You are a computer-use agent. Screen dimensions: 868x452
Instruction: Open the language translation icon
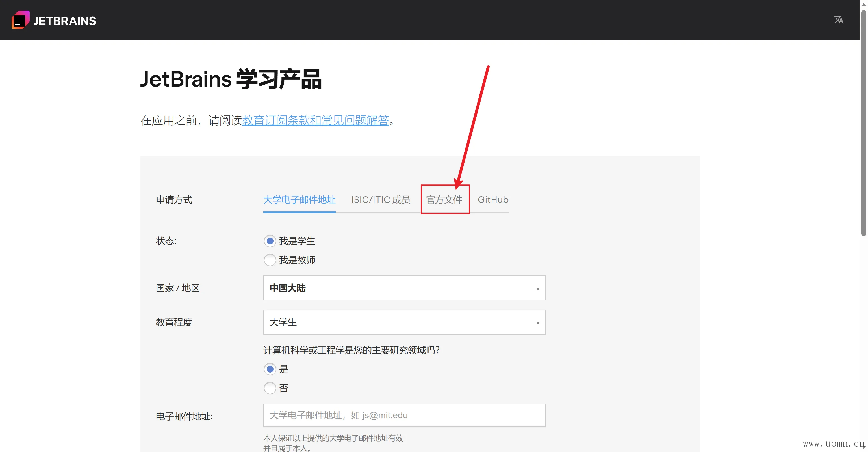click(838, 20)
